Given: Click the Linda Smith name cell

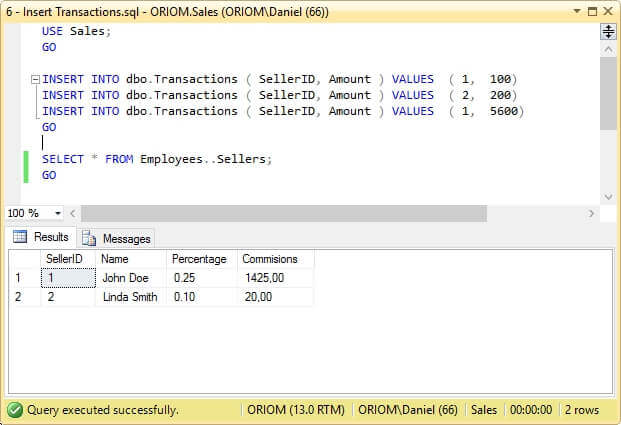Looking at the screenshot, I should pyautogui.click(x=131, y=297).
